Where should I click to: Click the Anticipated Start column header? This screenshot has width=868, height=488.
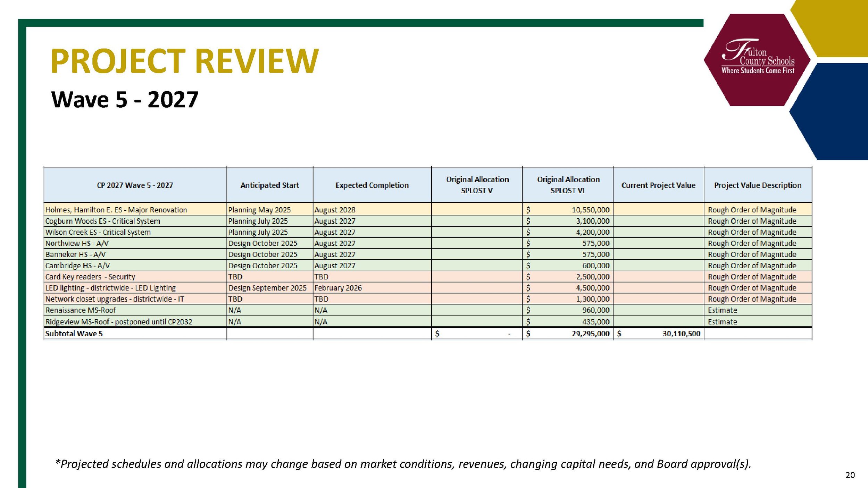(270, 185)
